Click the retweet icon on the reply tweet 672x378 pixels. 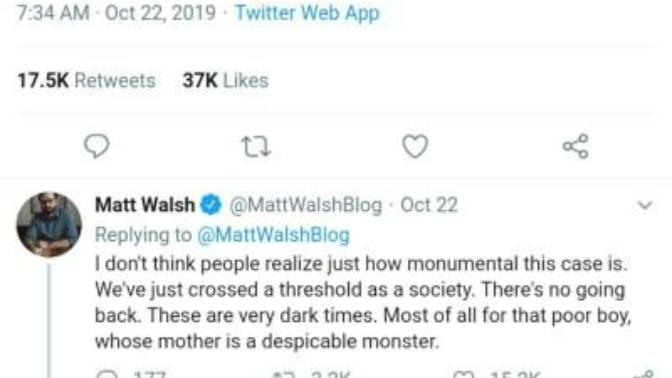coord(284,375)
